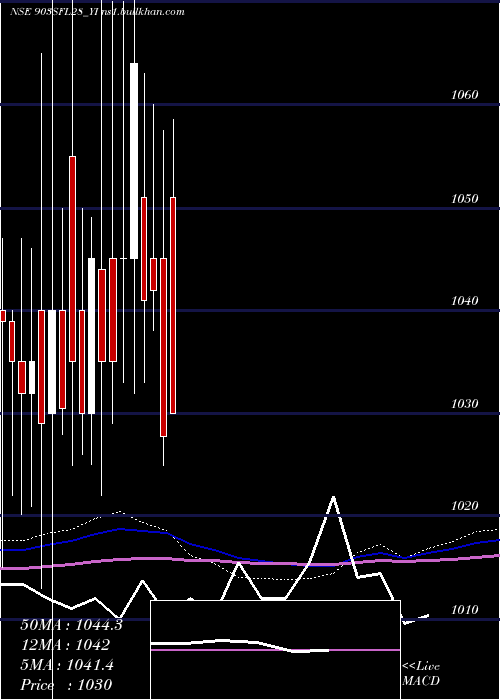Click the 1050 price axis label

(x=465, y=199)
